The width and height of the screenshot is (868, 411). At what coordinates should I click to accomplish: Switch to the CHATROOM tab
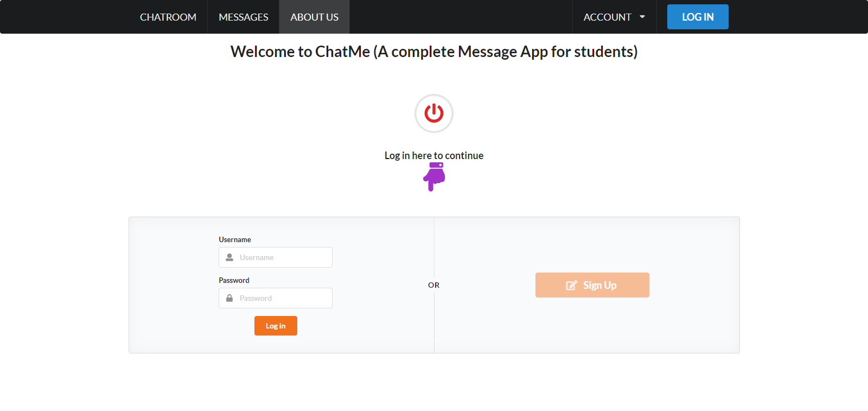click(168, 17)
